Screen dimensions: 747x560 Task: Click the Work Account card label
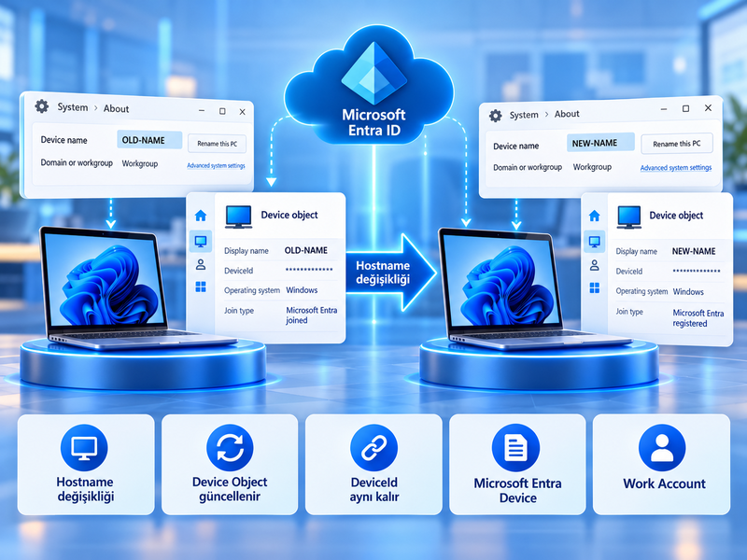pyautogui.click(x=664, y=483)
